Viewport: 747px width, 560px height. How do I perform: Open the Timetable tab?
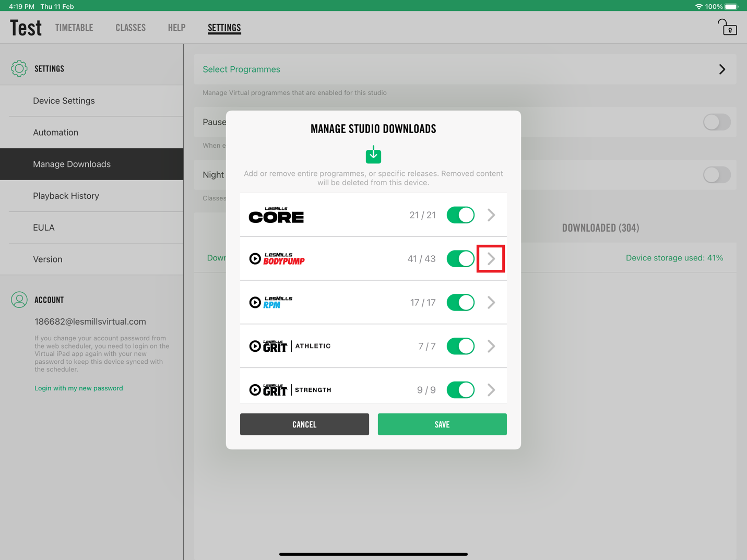[74, 28]
